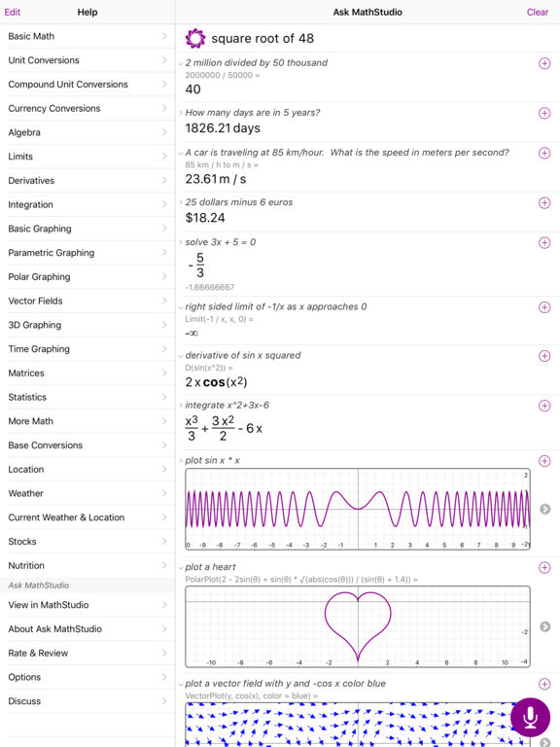Collapse the 'derivative of sin x squared' entry
560x747 pixels.
(181, 356)
